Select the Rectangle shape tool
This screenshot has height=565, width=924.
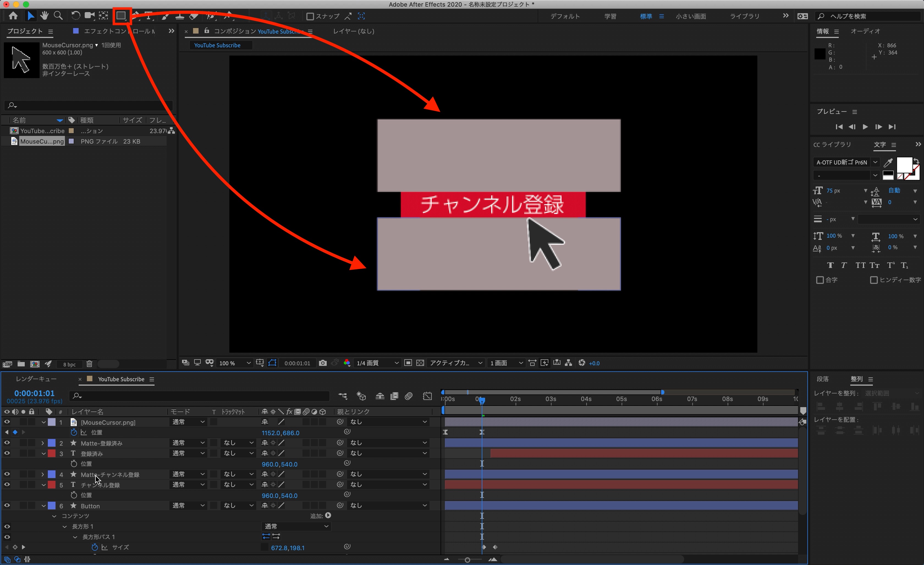click(x=121, y=16)
